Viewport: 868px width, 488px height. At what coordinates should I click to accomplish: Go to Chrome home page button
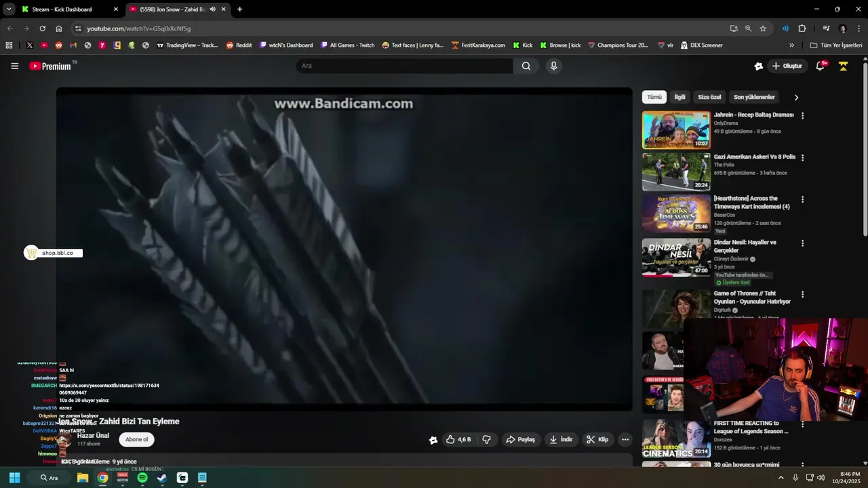[x=59, y=28]
